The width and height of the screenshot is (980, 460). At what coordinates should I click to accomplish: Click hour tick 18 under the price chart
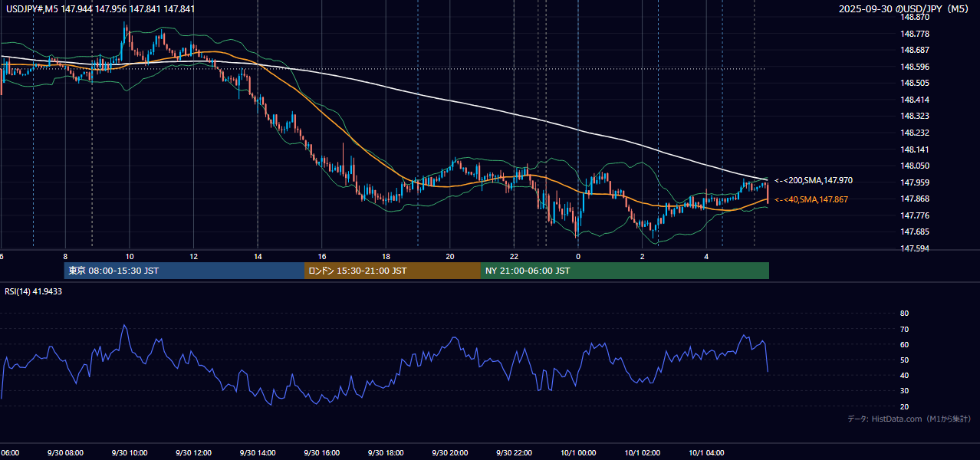tap(386, 256)
